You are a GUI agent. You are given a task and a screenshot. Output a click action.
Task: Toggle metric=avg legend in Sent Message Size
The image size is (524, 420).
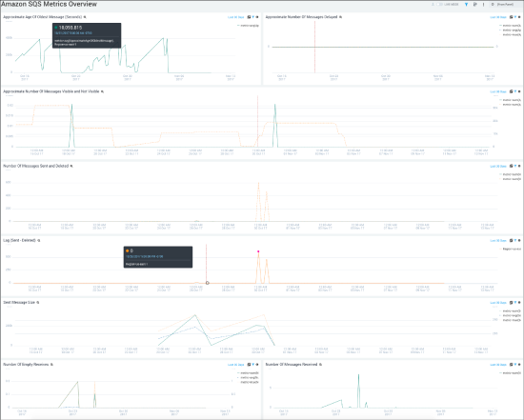(511, 316)
